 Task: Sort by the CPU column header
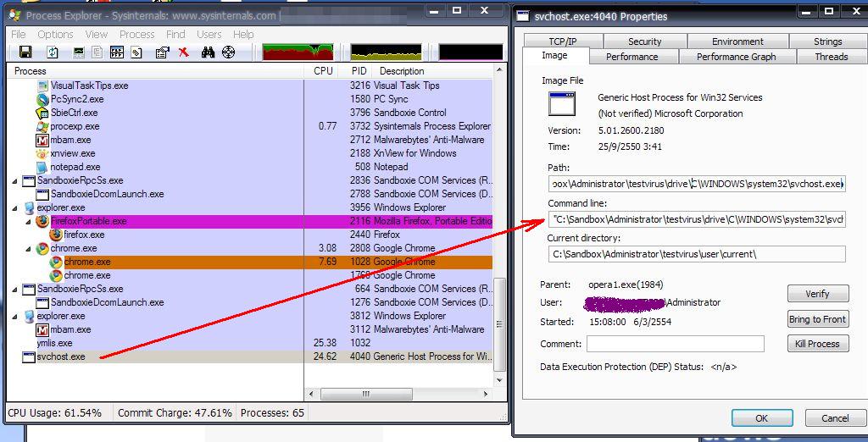click(323, 71)
